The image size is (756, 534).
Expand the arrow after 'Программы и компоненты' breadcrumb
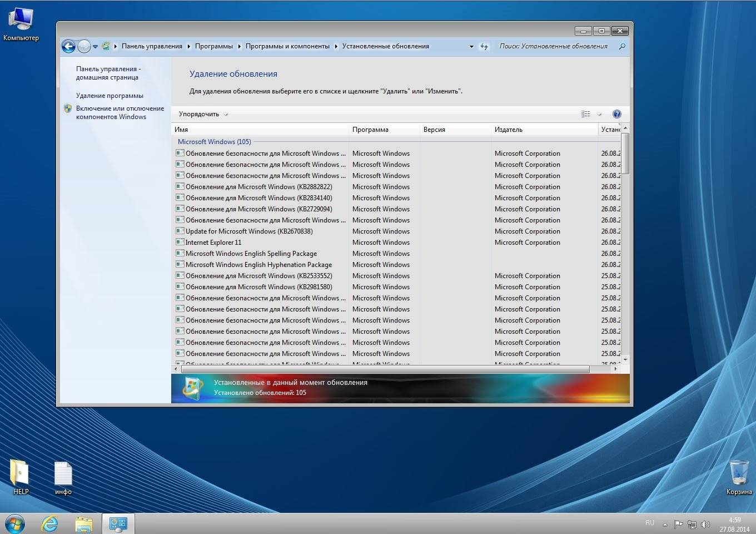[336, 47]
